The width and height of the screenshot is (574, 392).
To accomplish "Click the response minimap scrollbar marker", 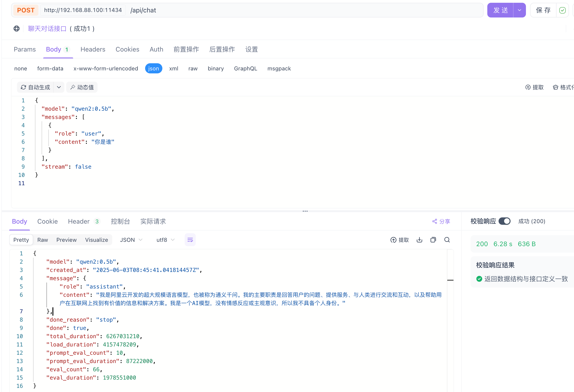I will coord(450,280).
